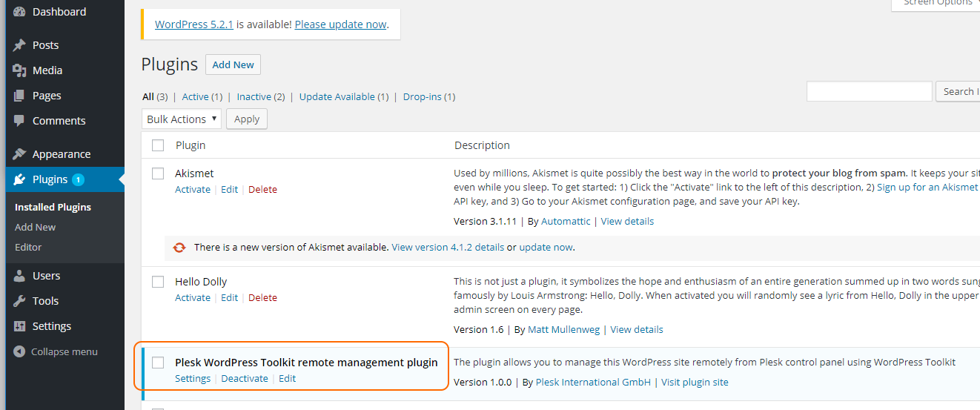This screenshot has height=410, width=980.
Task: Toggle the select-all plugins checkbox
Action: (x=158, y=145)
